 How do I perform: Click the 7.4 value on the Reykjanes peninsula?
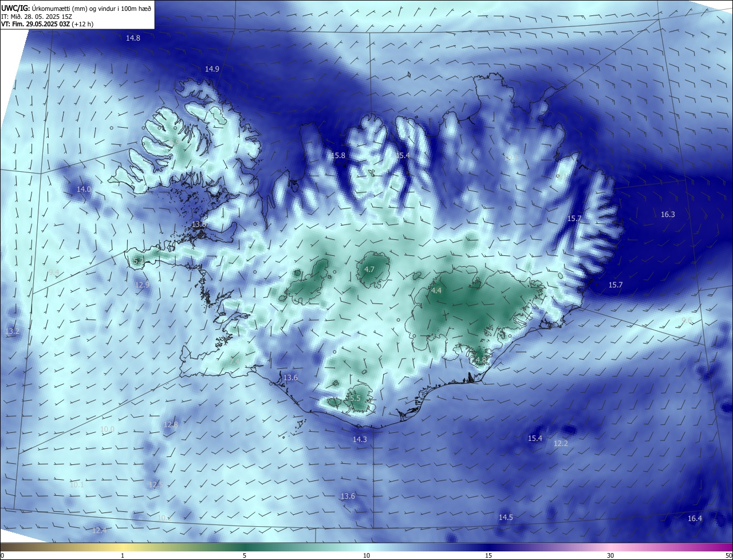click(x=235, y=361)
